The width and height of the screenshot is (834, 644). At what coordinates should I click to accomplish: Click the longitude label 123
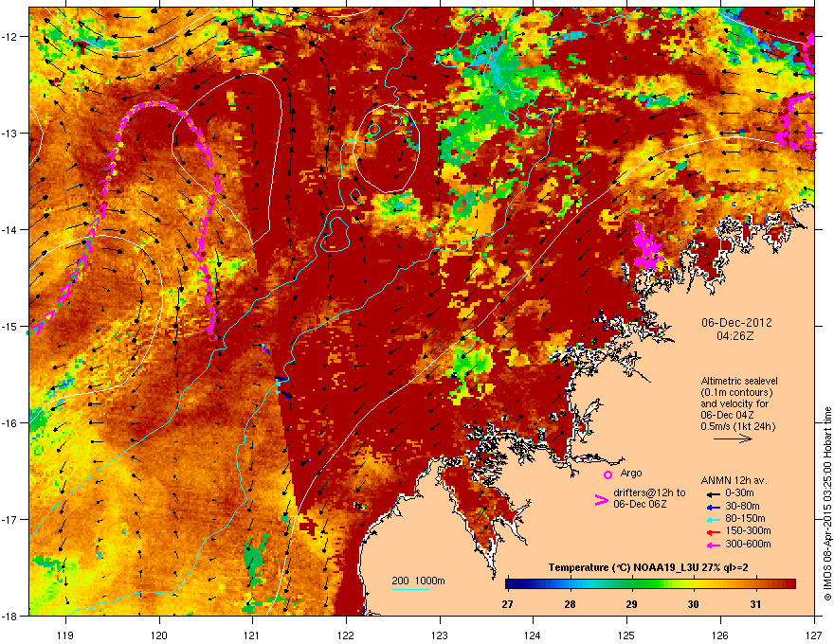coord(440,635)
